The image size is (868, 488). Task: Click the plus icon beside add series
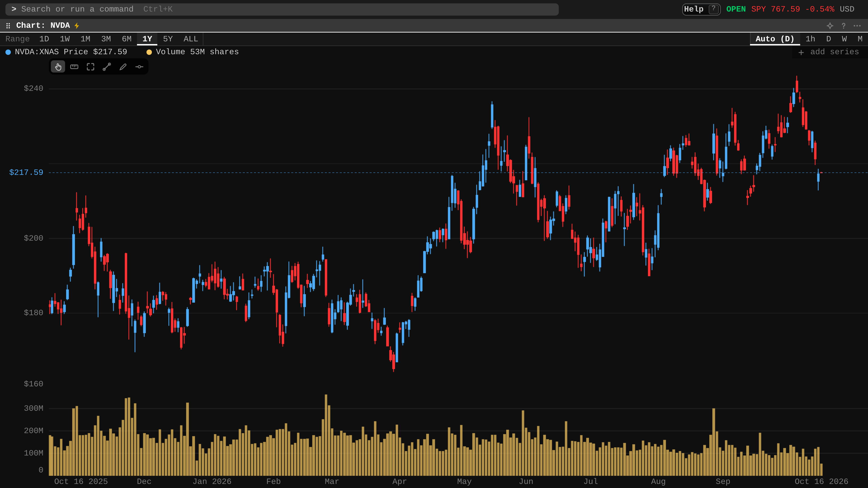coord(801,52)
